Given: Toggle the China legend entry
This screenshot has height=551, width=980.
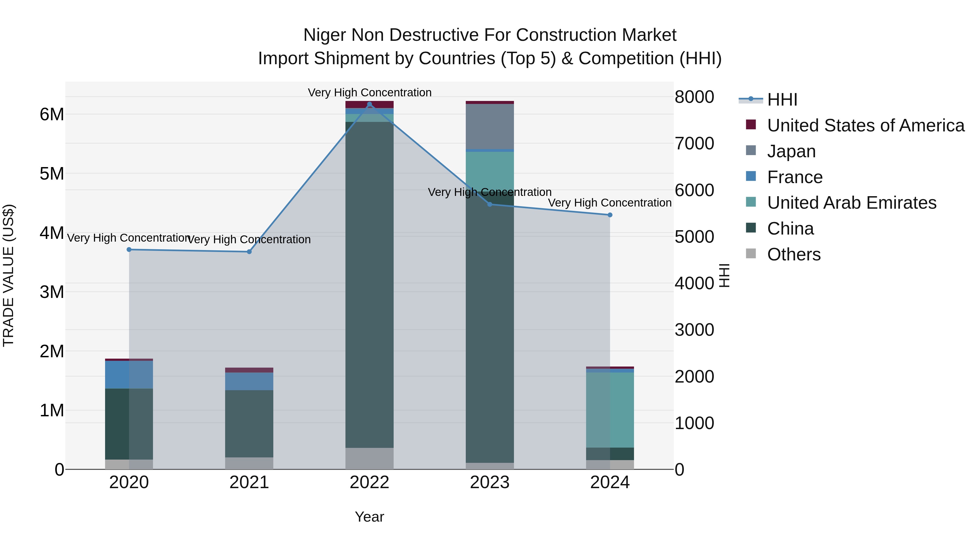Looking at the screenshot, I should click(x=780, y=229).
